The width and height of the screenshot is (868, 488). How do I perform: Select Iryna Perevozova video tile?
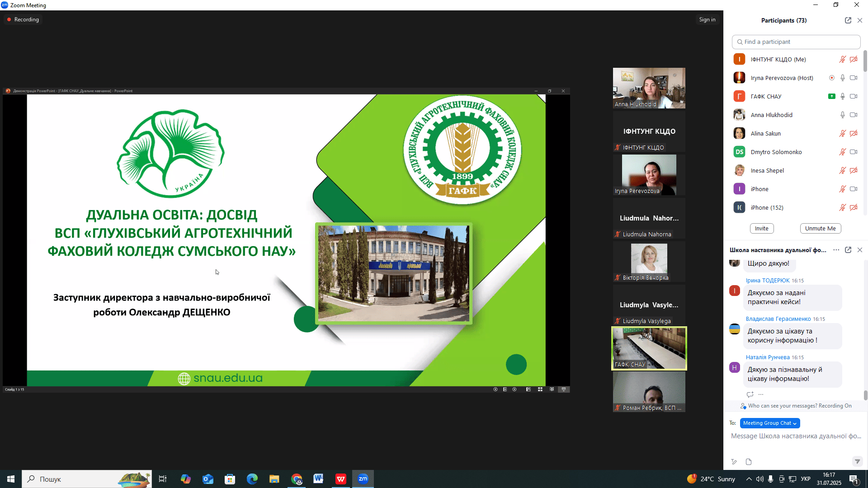click(649, 175)
